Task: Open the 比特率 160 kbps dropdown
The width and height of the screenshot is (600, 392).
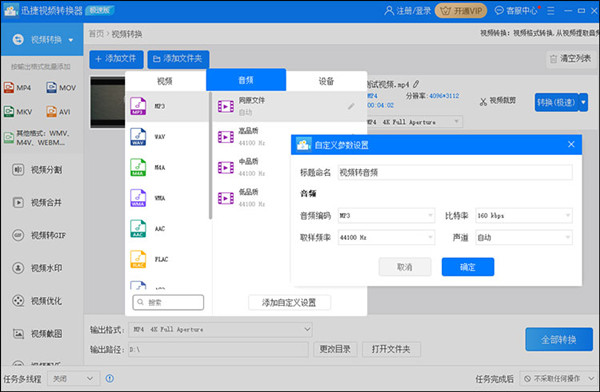Action: coord(524,216)
